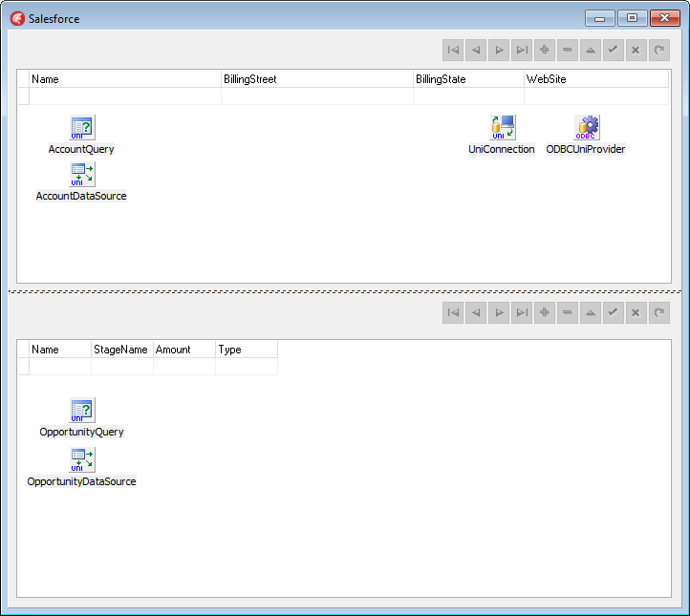Click the AccountQuery label text

[81, 149]
